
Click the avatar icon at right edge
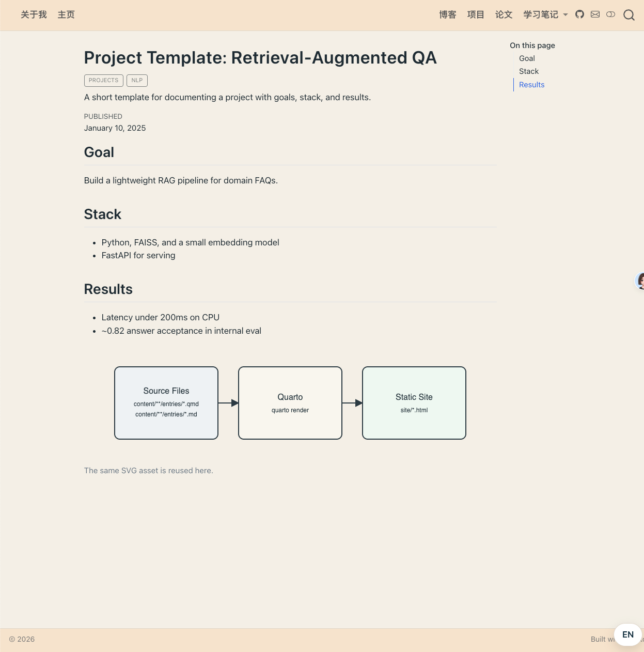coord(640,281)
